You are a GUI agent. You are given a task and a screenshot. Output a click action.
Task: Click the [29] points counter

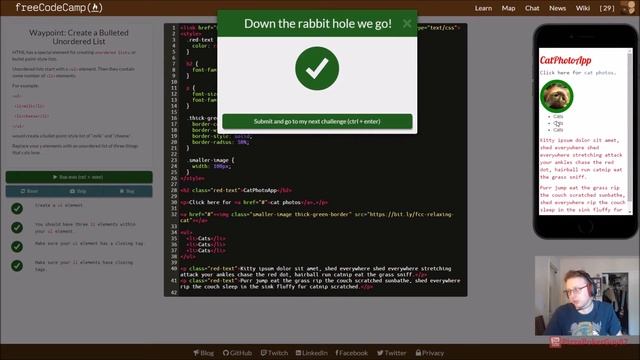point(607,8)
